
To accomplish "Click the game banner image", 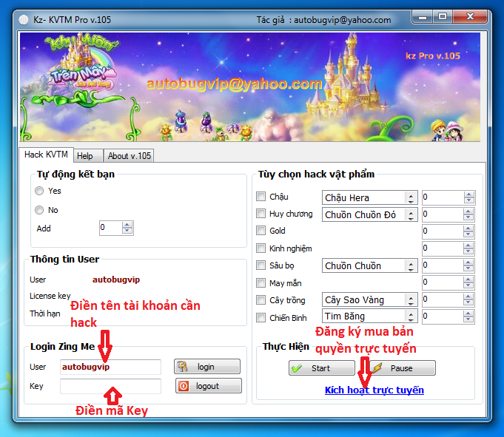I will point(250,87).
